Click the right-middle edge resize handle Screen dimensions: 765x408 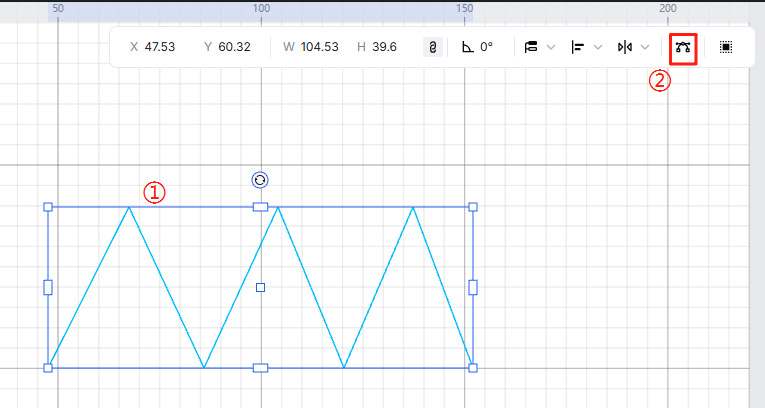coord(473,287)
